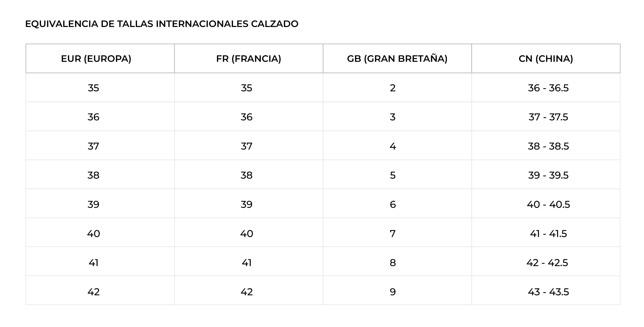This screenshot has height=327, width=644.
Task: Click GB size 4 cell
Action: (393, 146)
